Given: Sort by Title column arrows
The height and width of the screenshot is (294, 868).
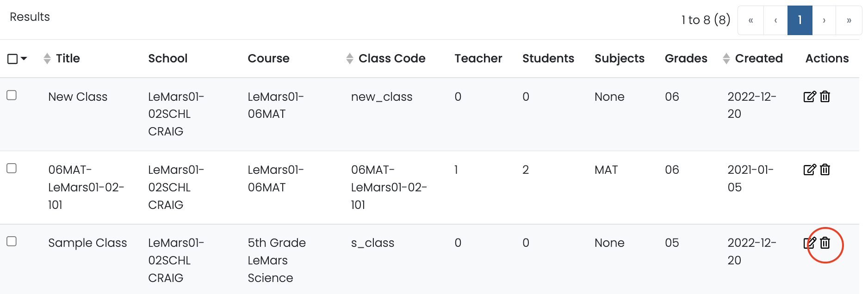Looking at the screenshot, I should pyautogui.click(x=47, y=58).
